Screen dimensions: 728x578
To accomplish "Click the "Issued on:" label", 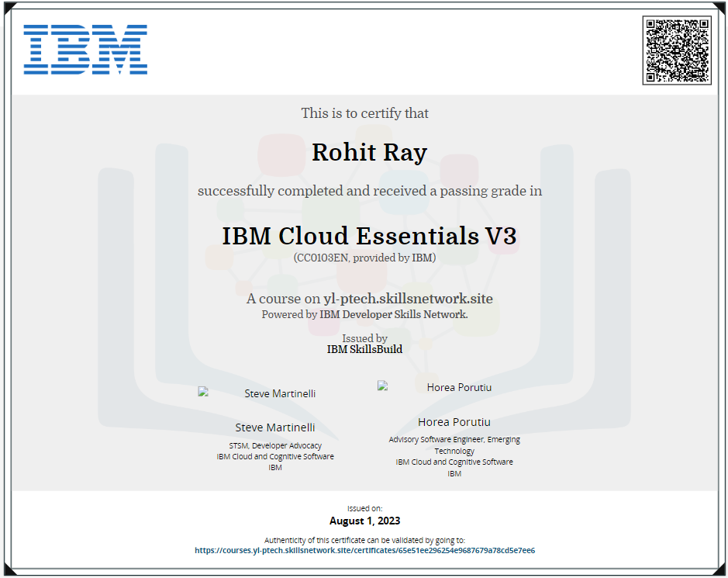I will [x=364, y=508].
